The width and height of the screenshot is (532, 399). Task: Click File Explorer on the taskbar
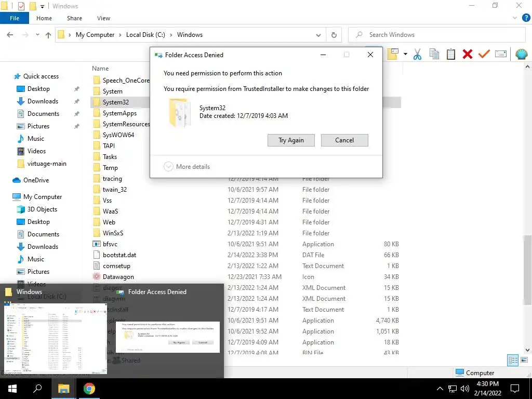63,389
